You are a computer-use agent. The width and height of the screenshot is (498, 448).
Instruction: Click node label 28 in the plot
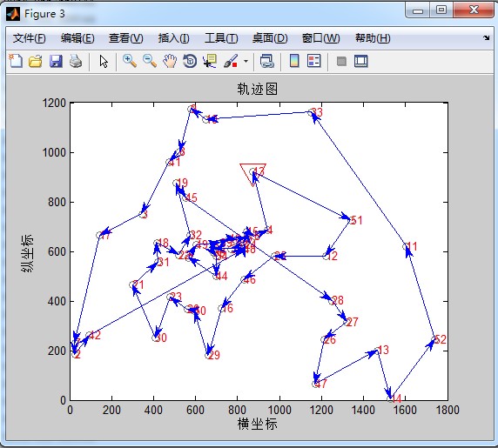pos(337,300)
